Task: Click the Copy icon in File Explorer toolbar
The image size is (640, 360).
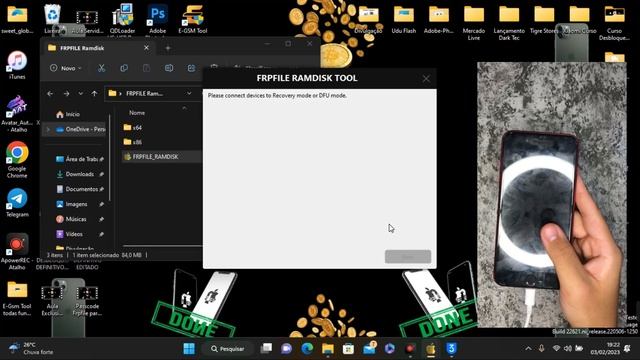Action: pyautogui.click(x=124, y=68)
